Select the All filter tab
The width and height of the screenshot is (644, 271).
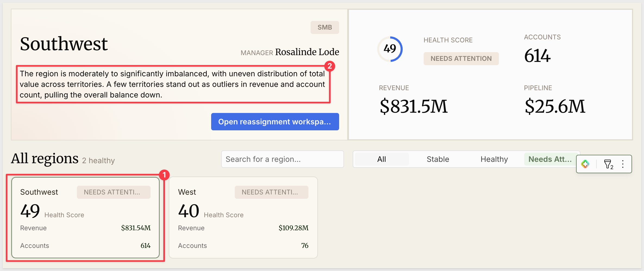(382, 159)
